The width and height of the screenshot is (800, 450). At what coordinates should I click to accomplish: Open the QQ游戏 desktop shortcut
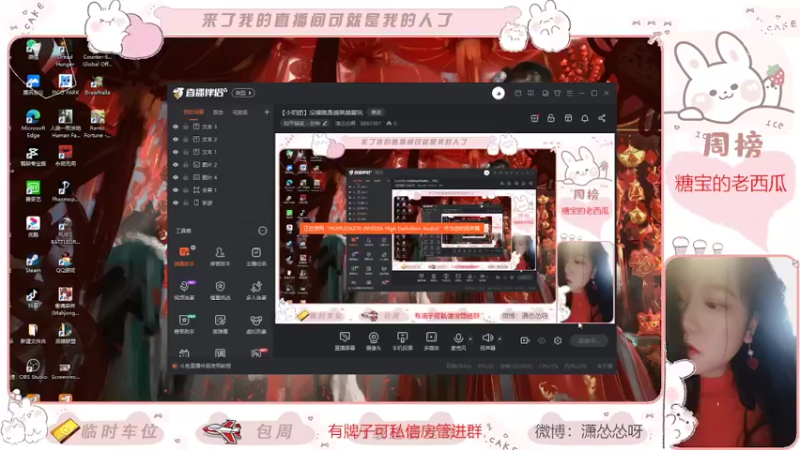point(65,264)
